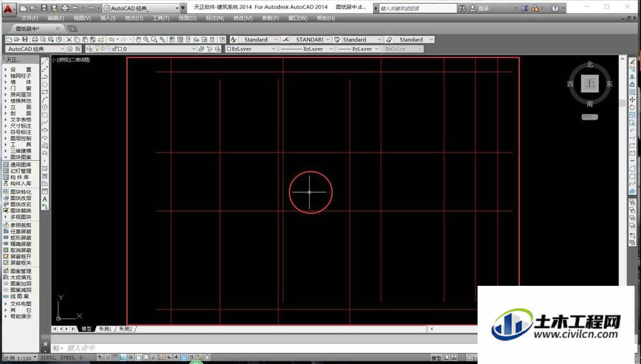The image size is (641, 364).
Task: Toggle Snap mode in the status bar
Action: coord(108,358)
